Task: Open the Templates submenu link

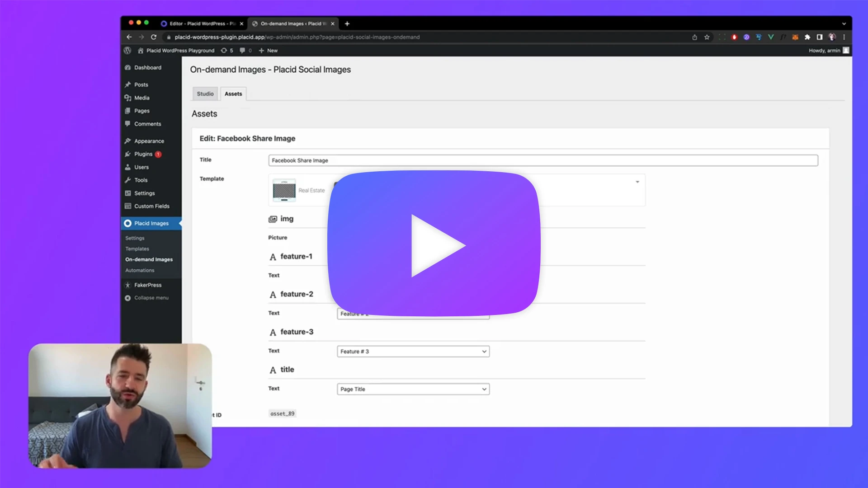Action: pyautogui.click(x=137, y=249)
